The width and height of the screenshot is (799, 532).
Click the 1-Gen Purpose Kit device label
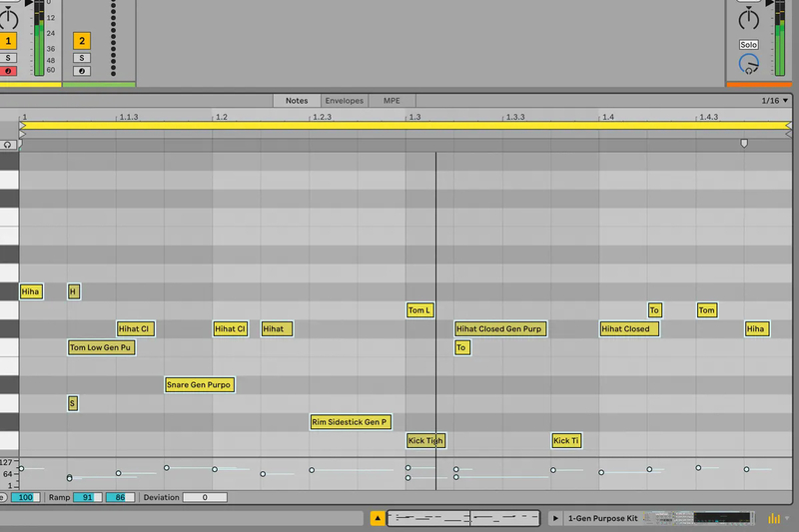[603, 518]
